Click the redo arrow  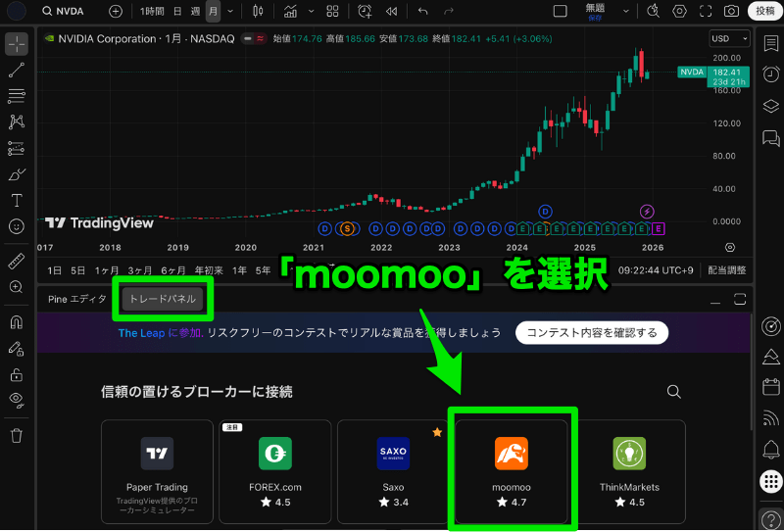point(449,12)
